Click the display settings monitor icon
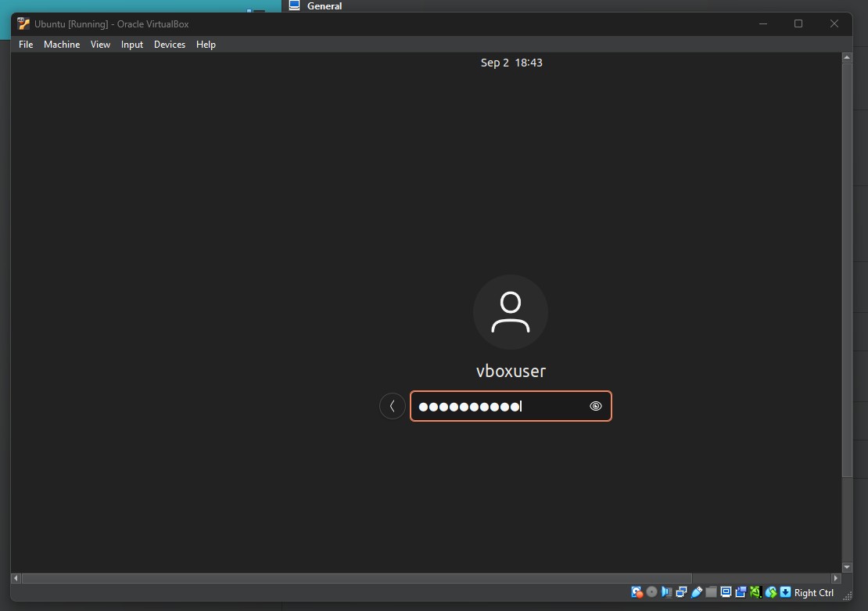This screenshot has height=611, width=868. (x=726, y=592)
